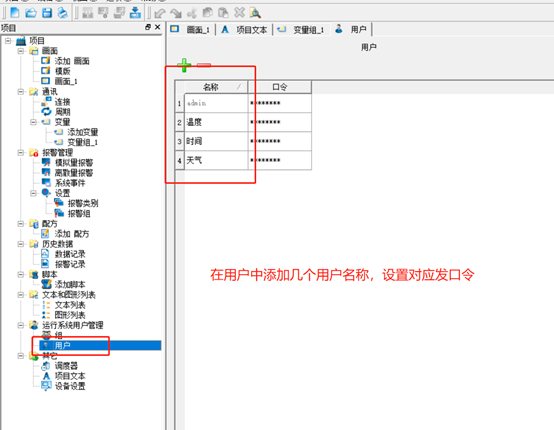This screenshot has height=430, width=554.
Task: Open 项目文本 in project tree
Action: point(70,376)
